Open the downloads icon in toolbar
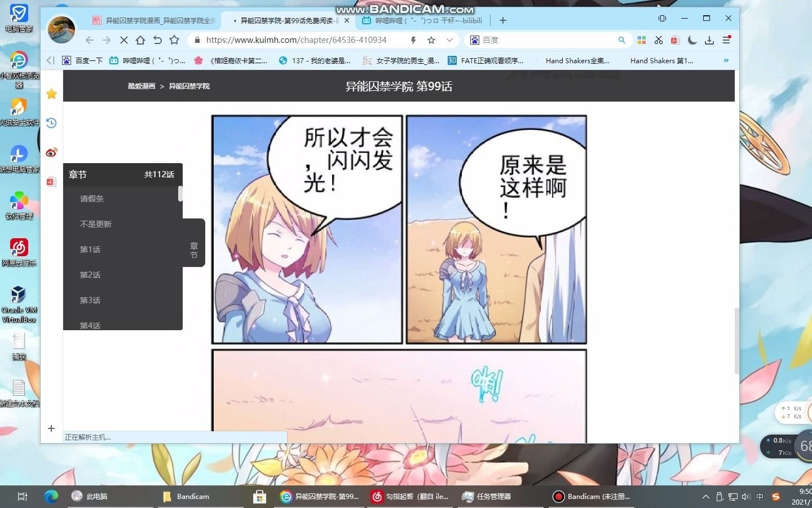Image resolution: width=812 pixels, height=508 pixels. coord(709,40)
